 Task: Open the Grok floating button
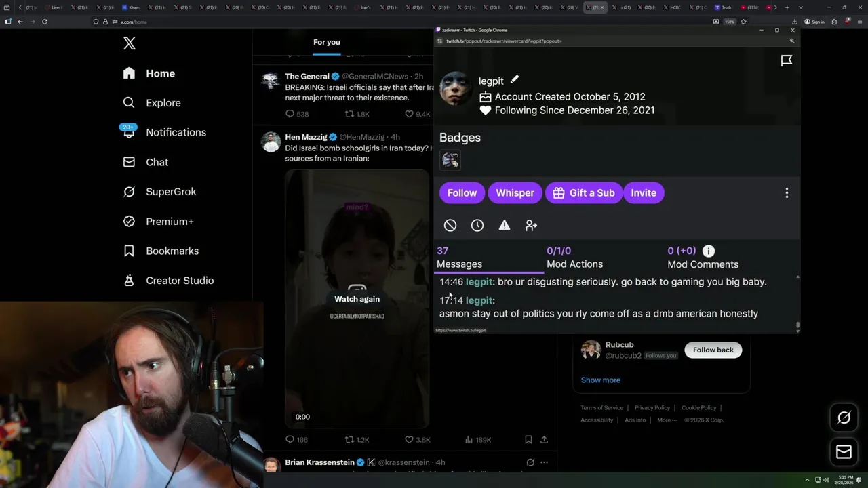coord(844,418)
